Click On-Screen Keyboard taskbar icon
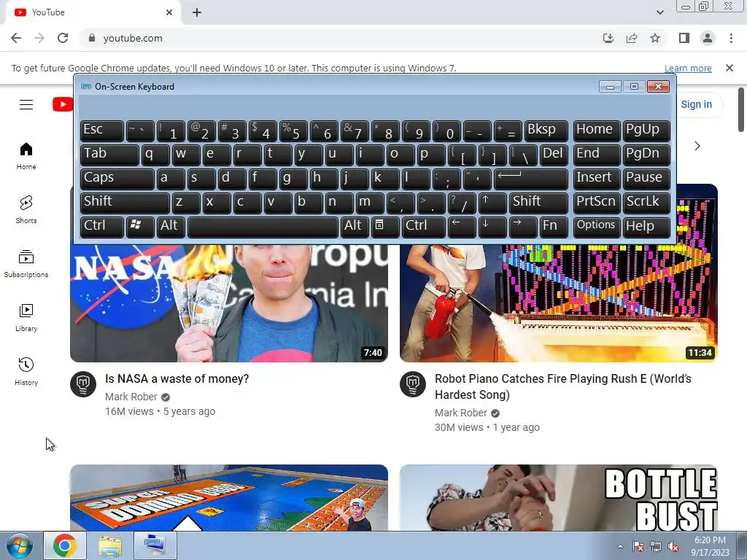The height and width of the screenshot is (560, 747). click(x=155, y=545)
